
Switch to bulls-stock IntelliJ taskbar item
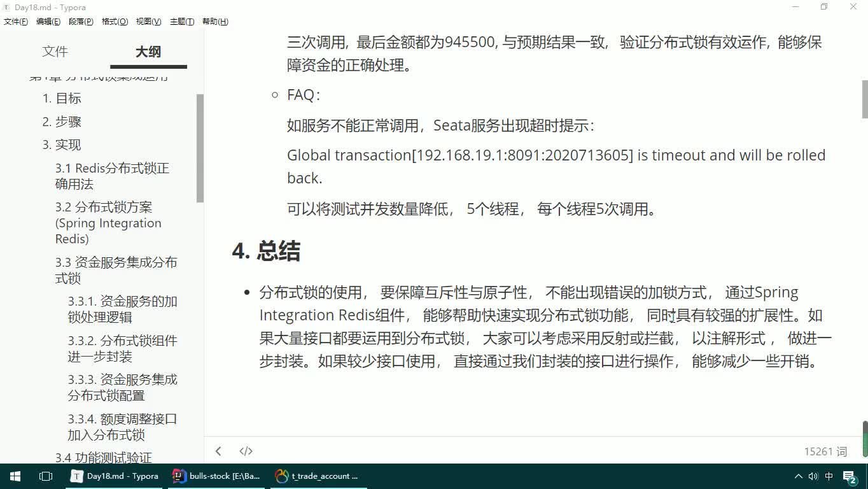coord(217,476)
